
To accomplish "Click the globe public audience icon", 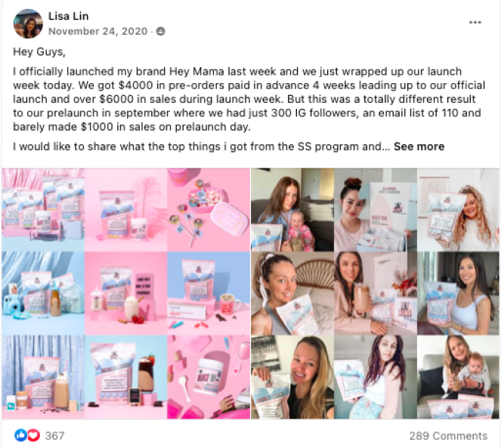I will coord(161,31).
